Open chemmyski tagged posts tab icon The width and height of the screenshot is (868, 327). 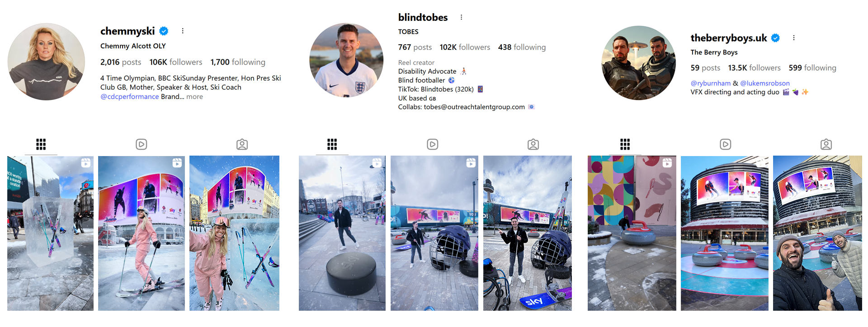pyautogui.click(x=242, y=144)
